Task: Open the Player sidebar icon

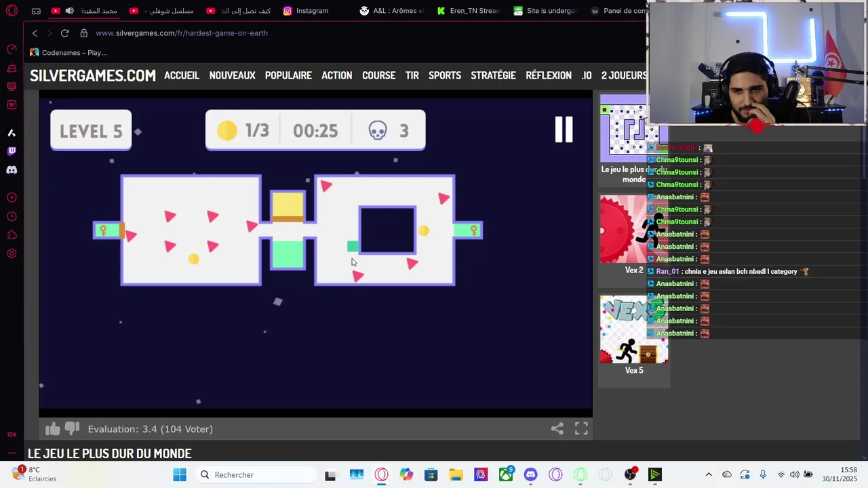Action: click(12, 198)
